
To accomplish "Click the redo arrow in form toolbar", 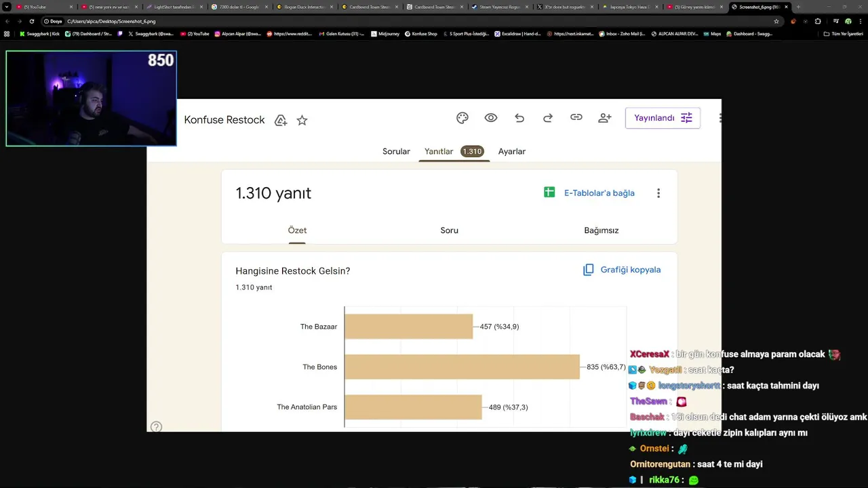I will point(548,118).
